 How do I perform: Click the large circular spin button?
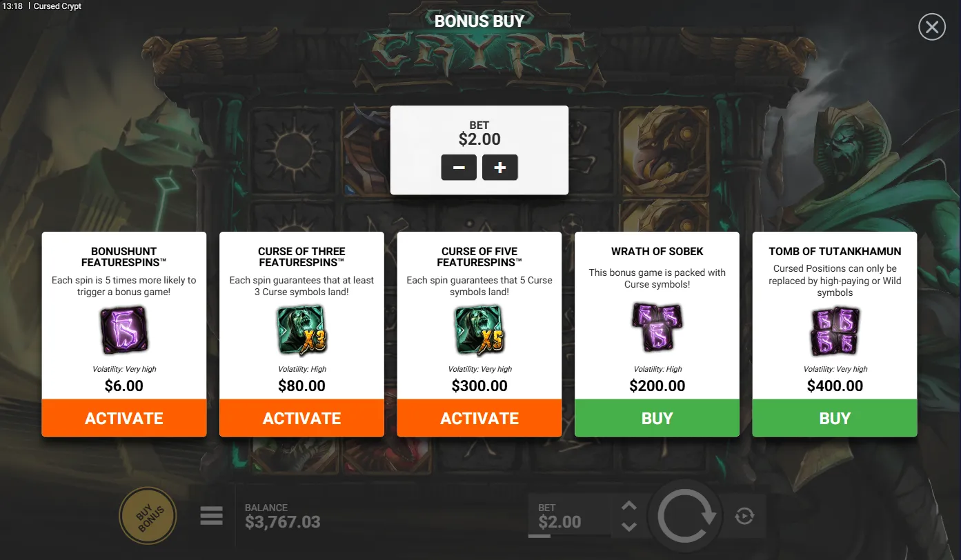coord(686,516)
